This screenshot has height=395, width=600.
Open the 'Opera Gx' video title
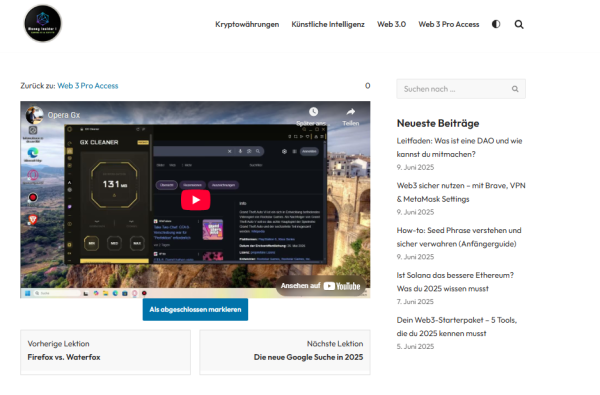coord(64,115)
